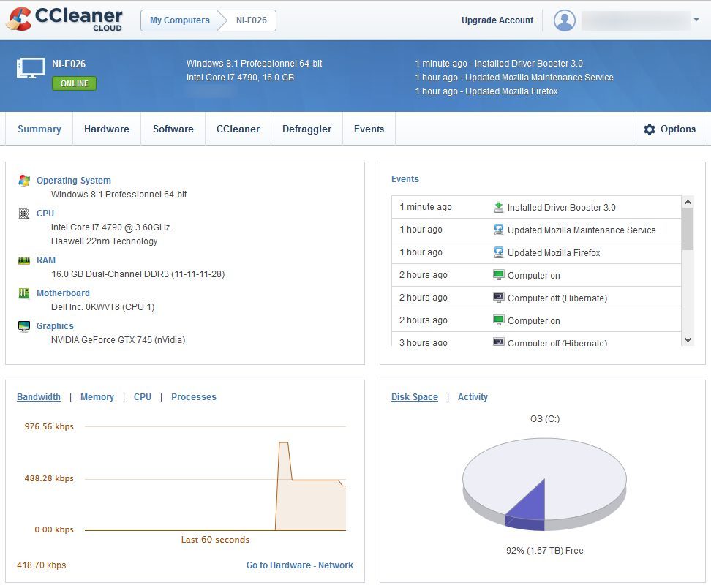This screenshot has height=588, width=711.
Task: Switch to the Hardware tab
Action: [x=106, y=129]
